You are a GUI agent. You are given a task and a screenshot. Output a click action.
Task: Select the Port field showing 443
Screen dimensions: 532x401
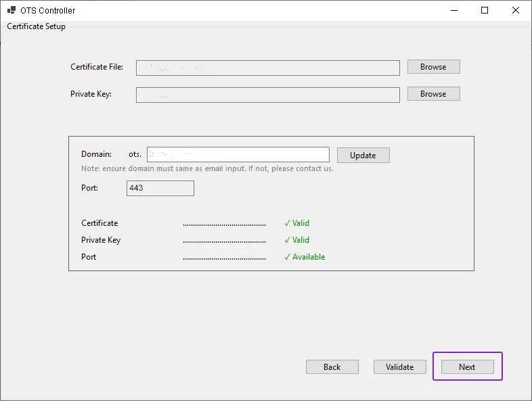(x=160, y=188)
